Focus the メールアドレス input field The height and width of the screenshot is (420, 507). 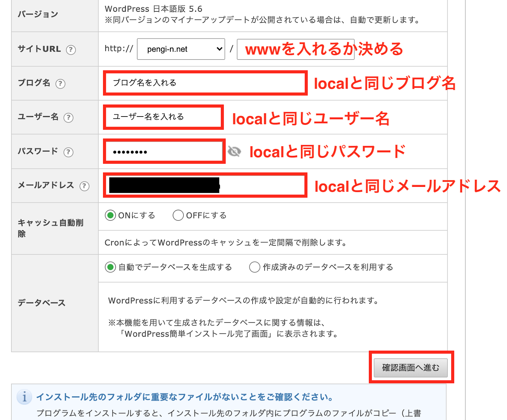click(205, 185)
